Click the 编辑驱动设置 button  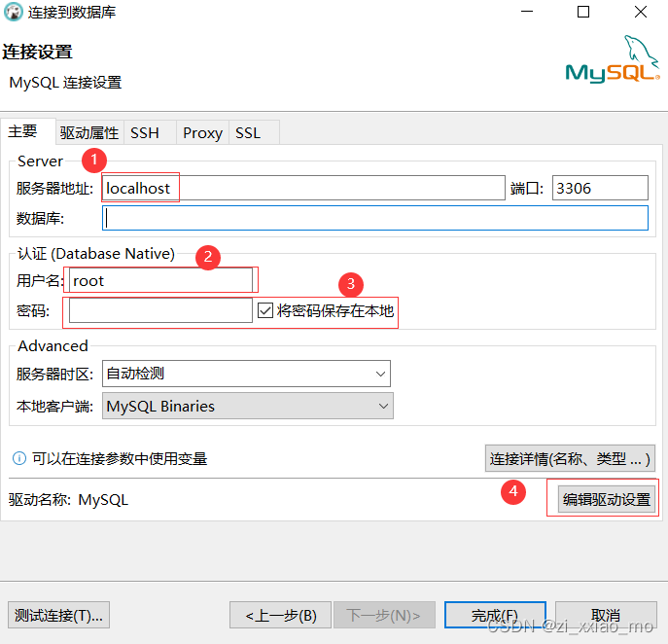(x=606, y=500)
